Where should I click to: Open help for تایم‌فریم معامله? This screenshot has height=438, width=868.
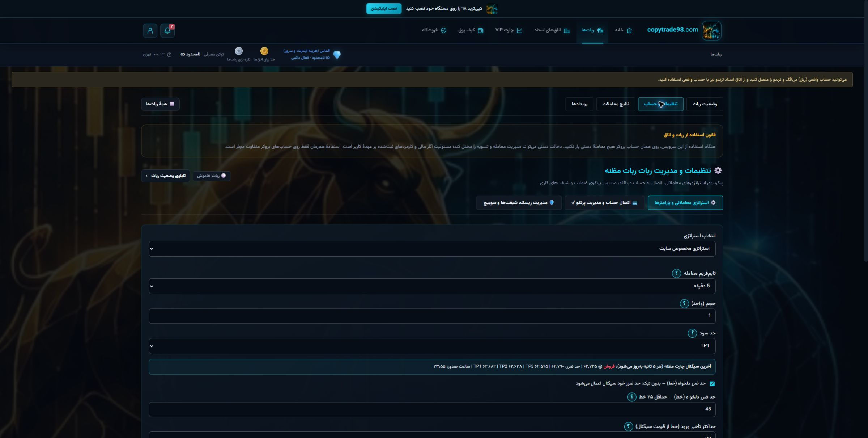tap(676, 273)
